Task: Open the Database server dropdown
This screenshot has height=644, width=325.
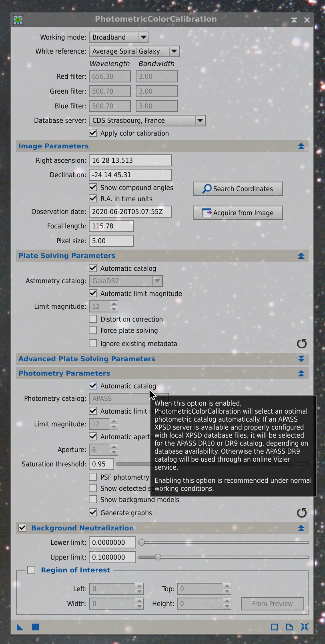Action: (x=147, y=120)
